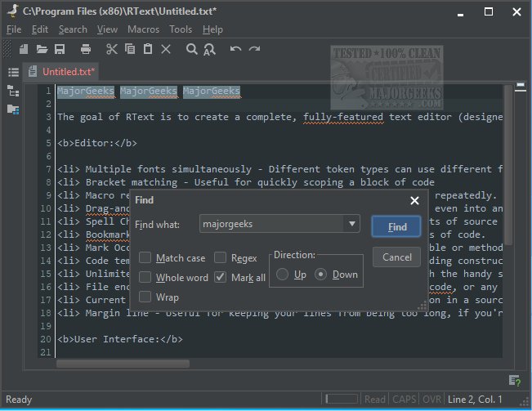Open the Find what dropdown arrow
532x411 pixels.
[351, 223]
